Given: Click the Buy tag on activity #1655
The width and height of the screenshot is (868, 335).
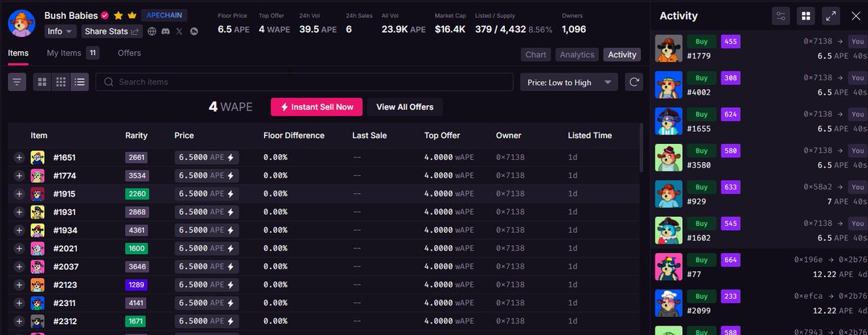Looking at the screenshot, I should [702, 114].
